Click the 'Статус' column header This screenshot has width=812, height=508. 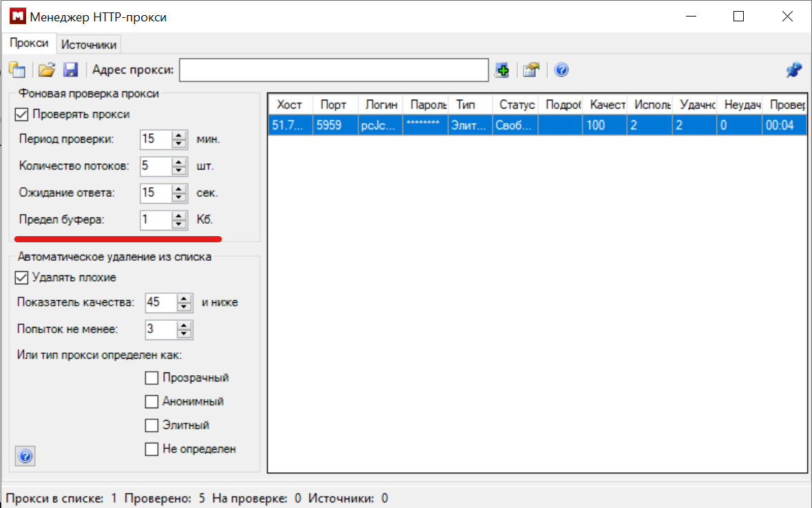point(516,105)
